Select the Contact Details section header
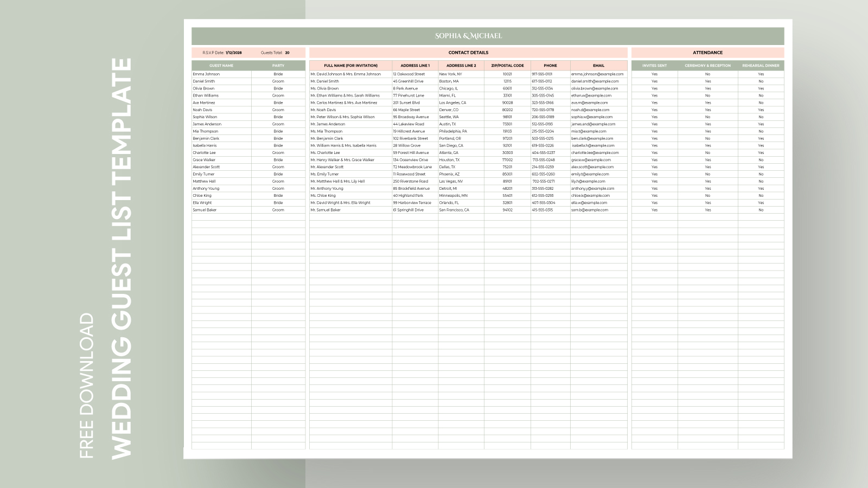This screenshot has width=868, height=488. coord(468,53)
